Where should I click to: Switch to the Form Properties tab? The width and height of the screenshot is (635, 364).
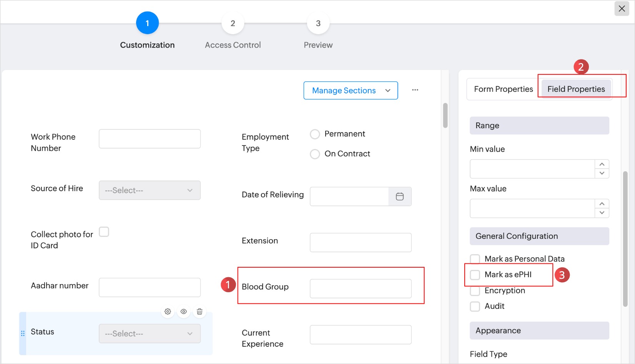pos(503,89)
